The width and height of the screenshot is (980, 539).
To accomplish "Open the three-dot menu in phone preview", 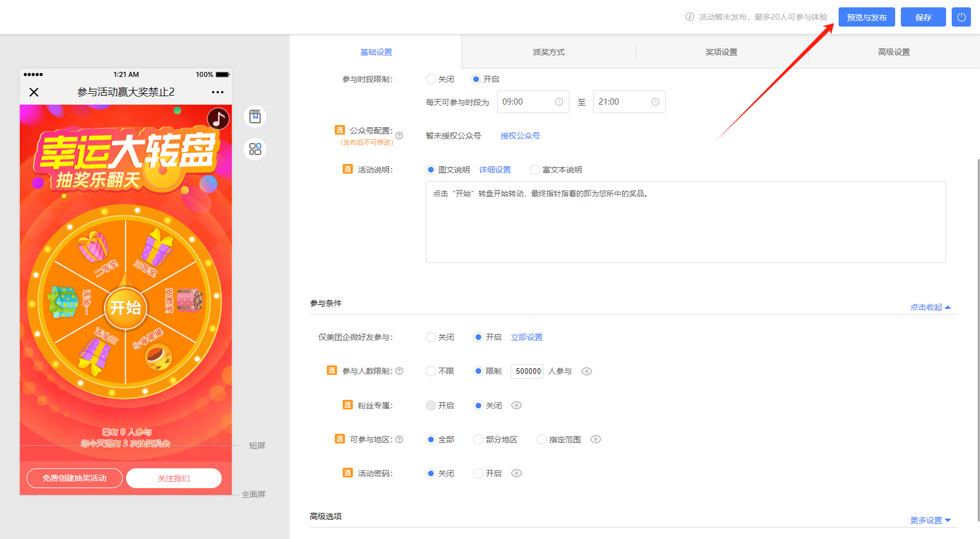I will (x=218, y=92).
